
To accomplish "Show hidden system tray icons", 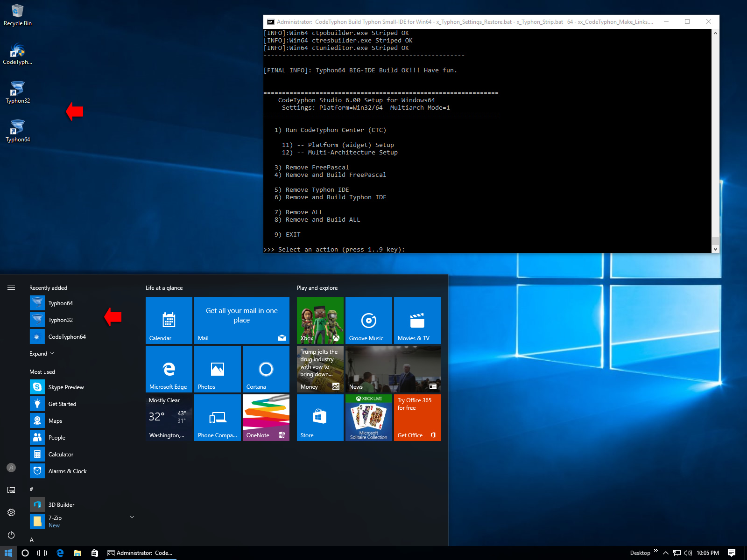I will coord(666,553).
